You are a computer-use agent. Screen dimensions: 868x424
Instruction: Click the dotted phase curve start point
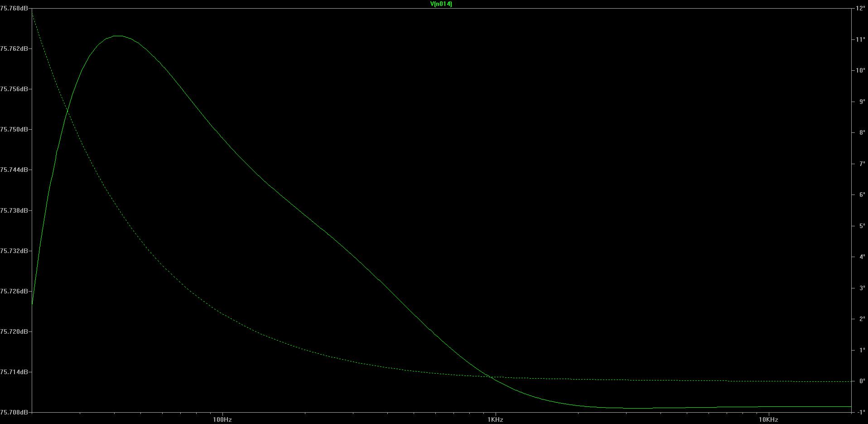click(32, 13)
